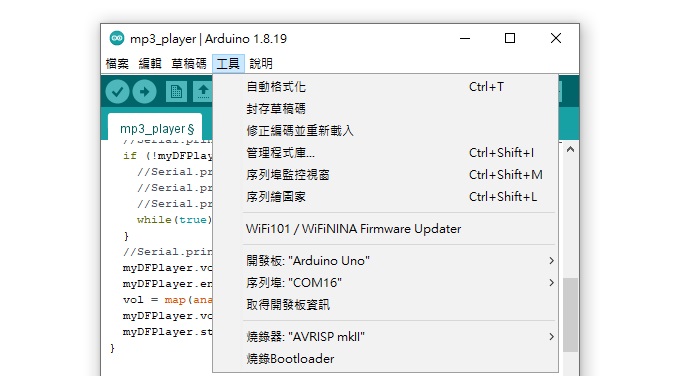
Task: Click the Upload arrow toolbar icon
Action: (x=144, y=92)
